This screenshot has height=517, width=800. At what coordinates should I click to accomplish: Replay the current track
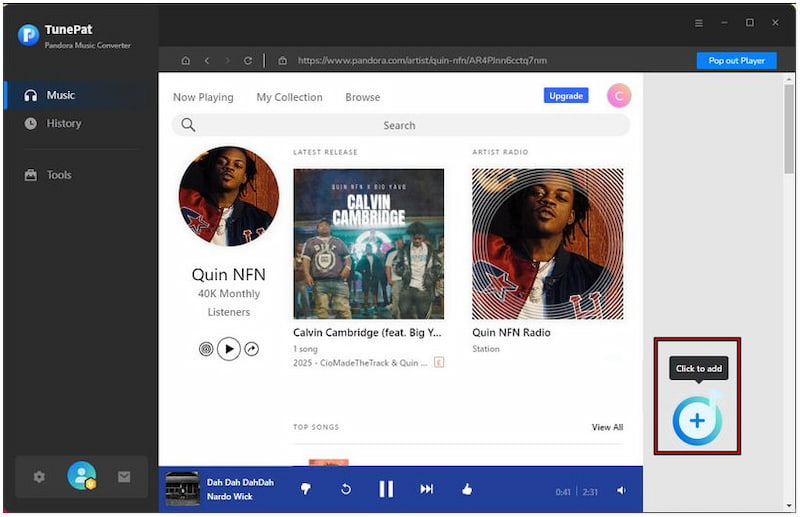point(346,489)
